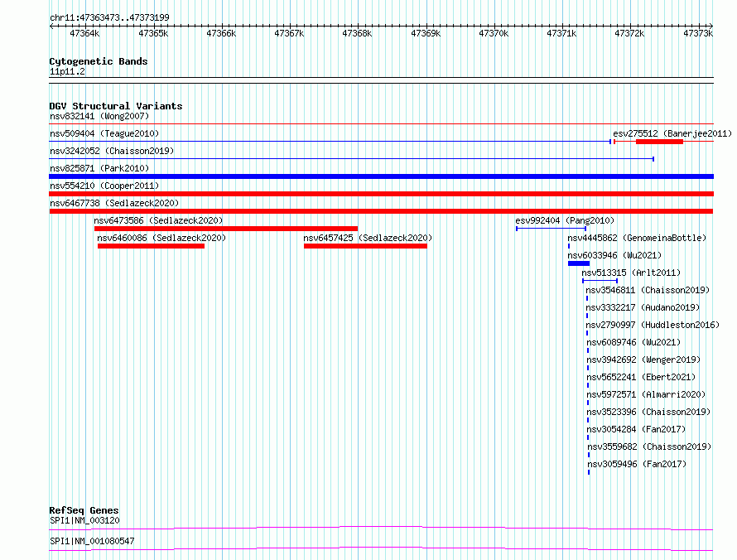Select nsv6473586 (Sedlazeck2020) variant label
Image resolution: width=737 pixels, height=560 pixels.
pyautogui.click(x=158, y=220)
